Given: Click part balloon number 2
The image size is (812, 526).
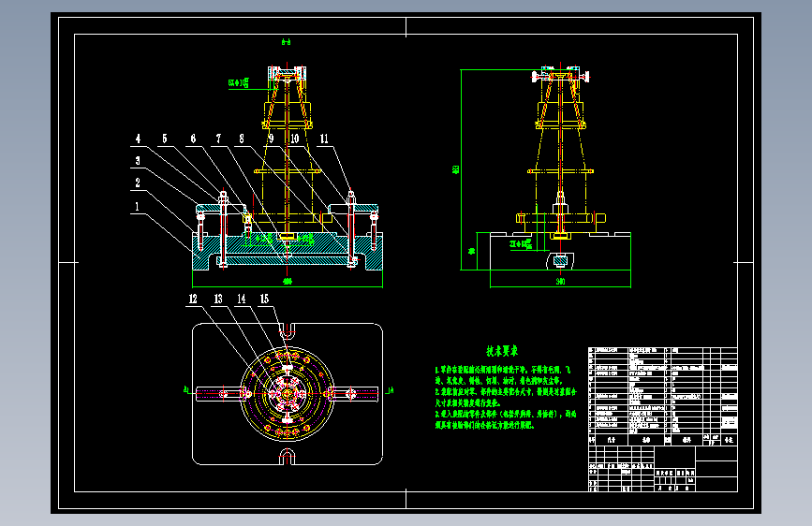Looking at the screenshot, I should (x=138, y=183).
